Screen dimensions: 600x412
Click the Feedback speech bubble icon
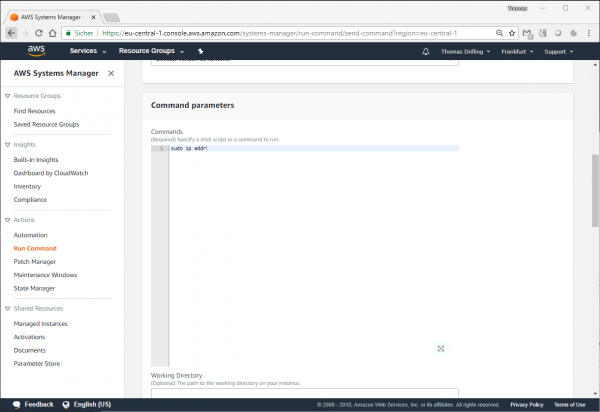click(x=16, y=405)
